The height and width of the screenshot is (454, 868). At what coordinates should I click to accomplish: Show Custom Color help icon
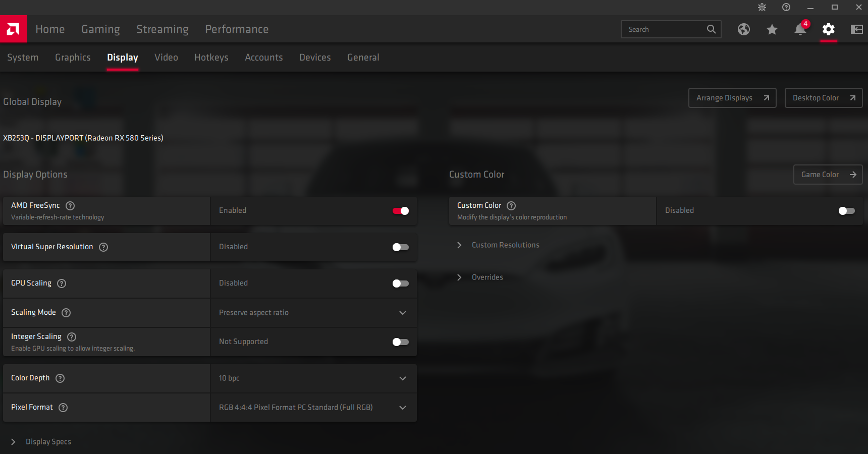(511, 205)
